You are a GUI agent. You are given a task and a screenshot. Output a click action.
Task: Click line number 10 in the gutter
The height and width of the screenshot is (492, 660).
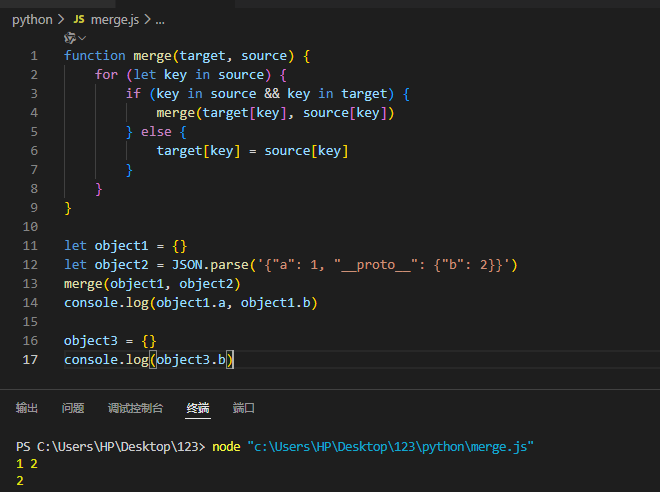(x=30, y=227)
